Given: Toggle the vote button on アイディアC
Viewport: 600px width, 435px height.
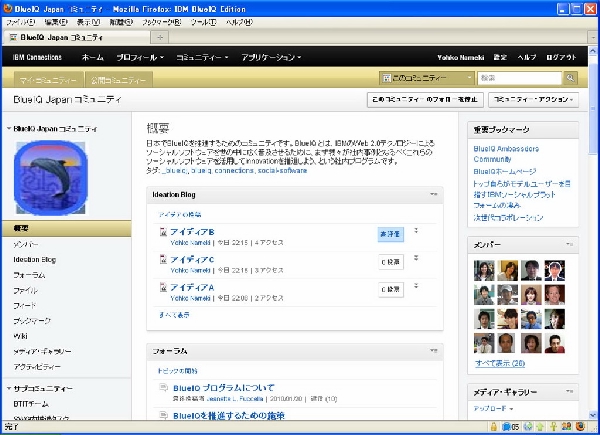Looking at the screenshot, I should click(390, 261).
